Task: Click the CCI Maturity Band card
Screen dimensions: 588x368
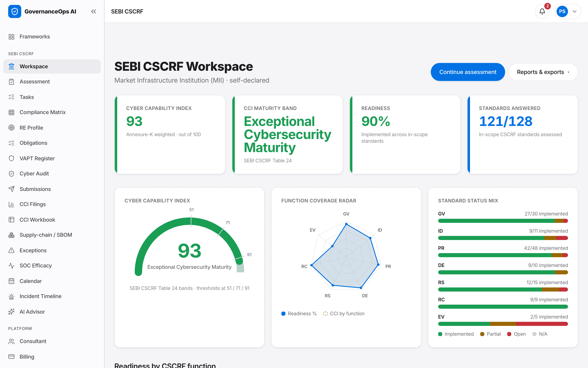Action: pyautogui.click(x=287, y=134)
